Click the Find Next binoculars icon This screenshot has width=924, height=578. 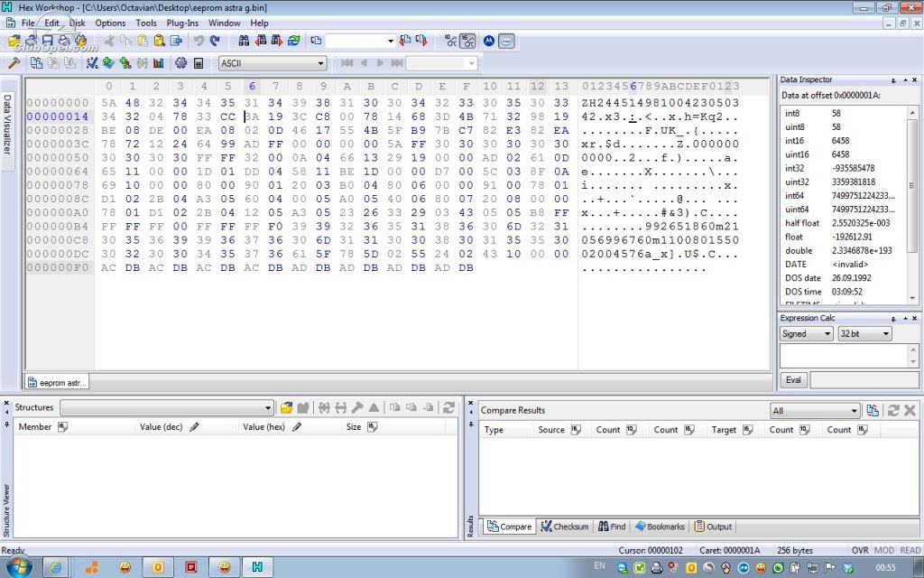pyautogui.click(x=277, y=41)
